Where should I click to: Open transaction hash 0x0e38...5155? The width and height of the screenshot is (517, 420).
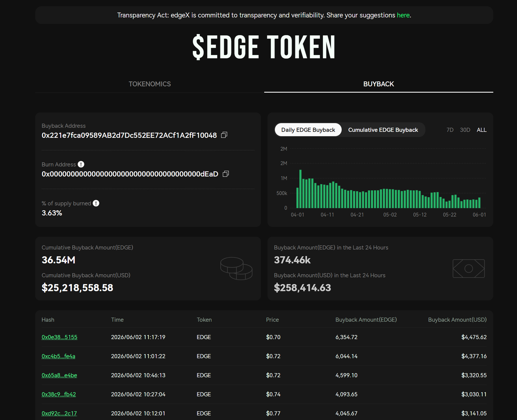coord(59,337)
